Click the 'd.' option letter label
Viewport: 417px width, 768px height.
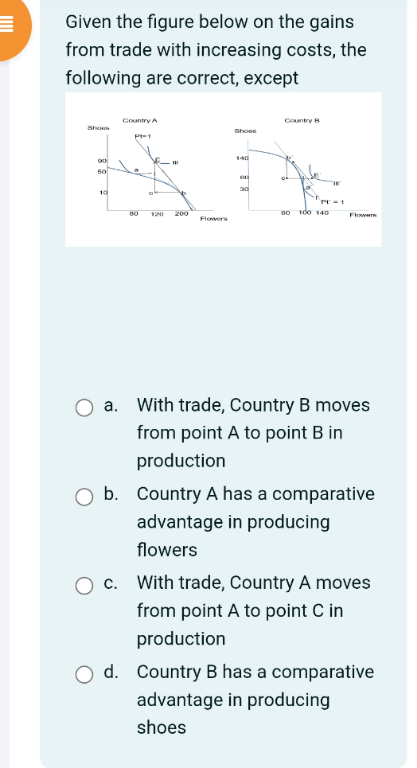point(111,672)
